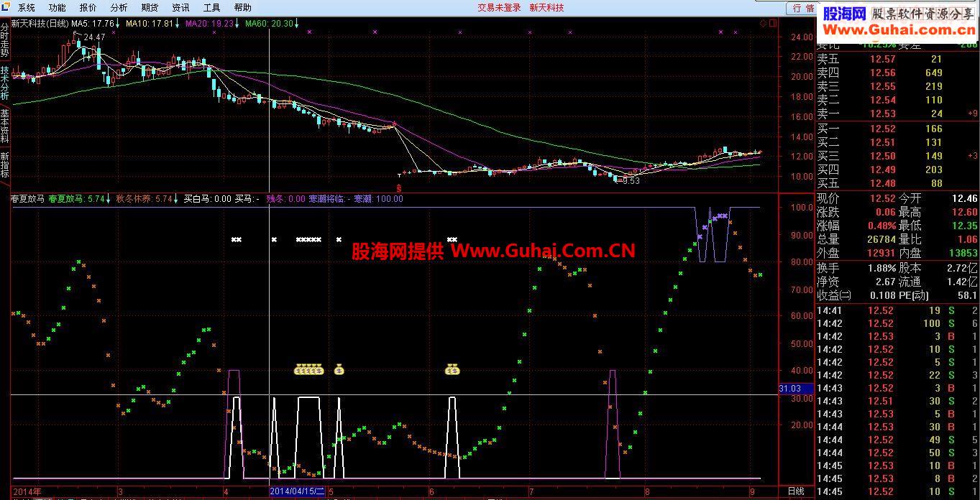
Task: Open the 系统 menu
Action: pyautogui.click(x=26, y=8)
